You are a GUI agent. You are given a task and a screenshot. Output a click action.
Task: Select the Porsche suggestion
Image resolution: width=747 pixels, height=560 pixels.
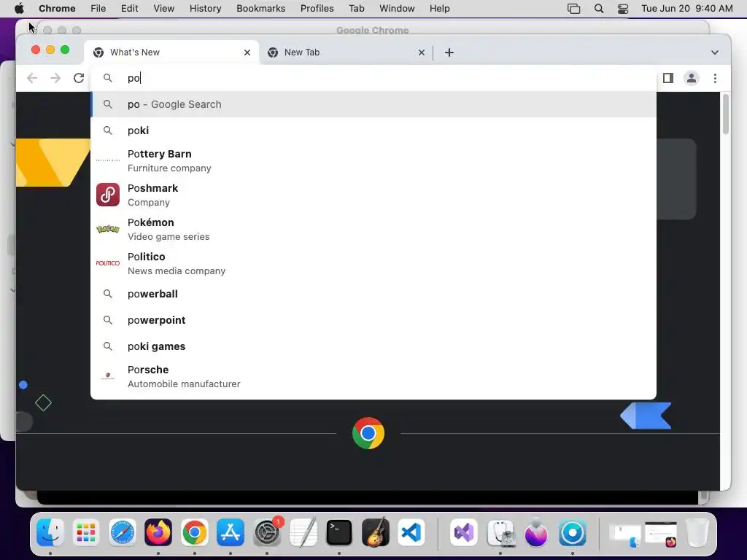coord(373,377)
